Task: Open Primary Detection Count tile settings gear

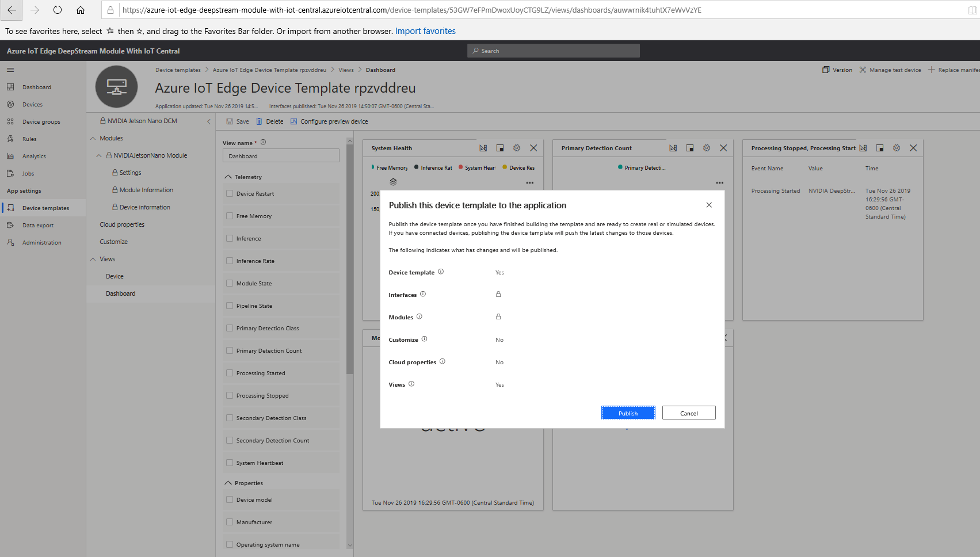Action: click(x=707, y=148)
